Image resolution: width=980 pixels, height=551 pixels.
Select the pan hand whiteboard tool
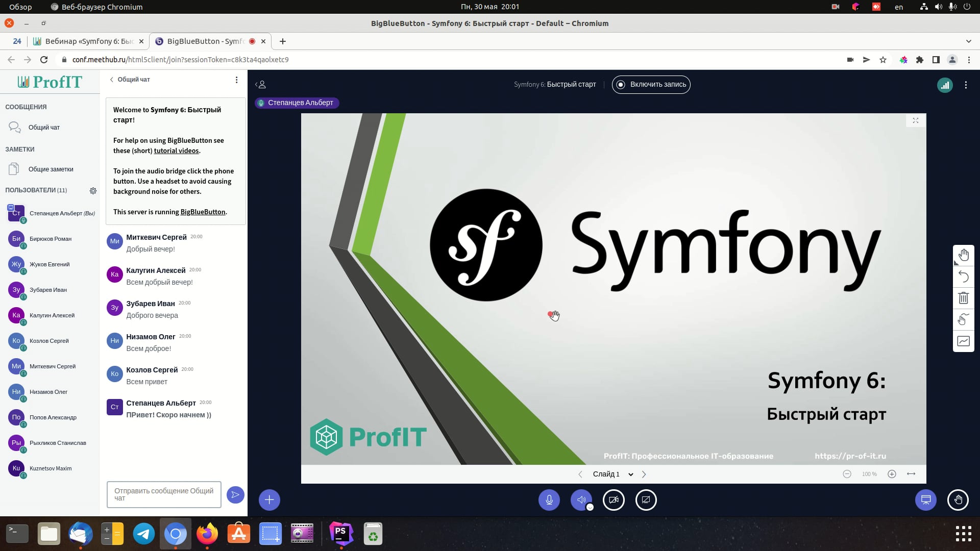(x=963, y=255)
